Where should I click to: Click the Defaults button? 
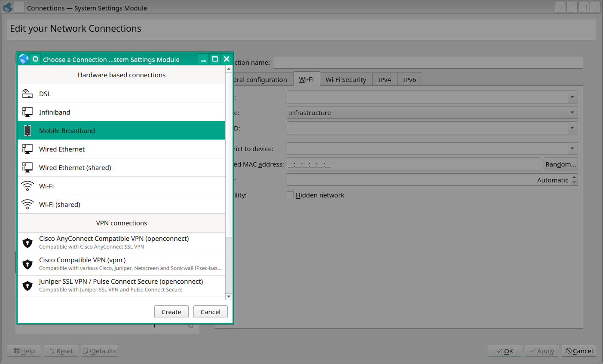[x=100, y=351]
